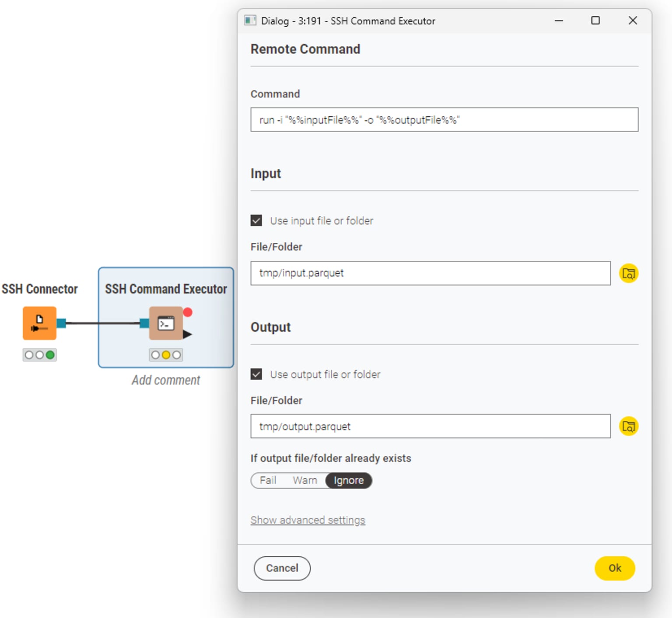The width and height of the screenshot is (672, 618).
Task: Click the black output port arrow of the SSH Command Executor
Action: [x=187, y=335]
